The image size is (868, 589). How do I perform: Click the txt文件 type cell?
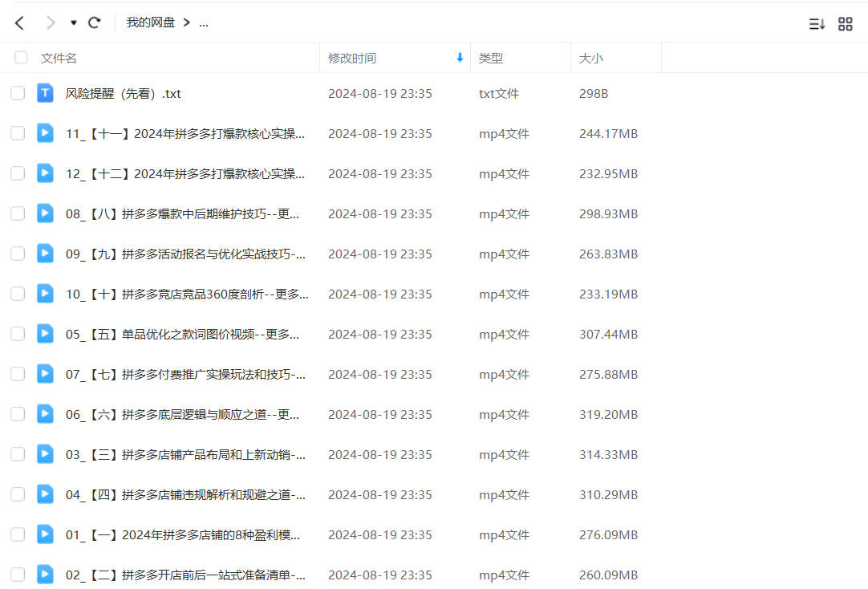[499, 94]
